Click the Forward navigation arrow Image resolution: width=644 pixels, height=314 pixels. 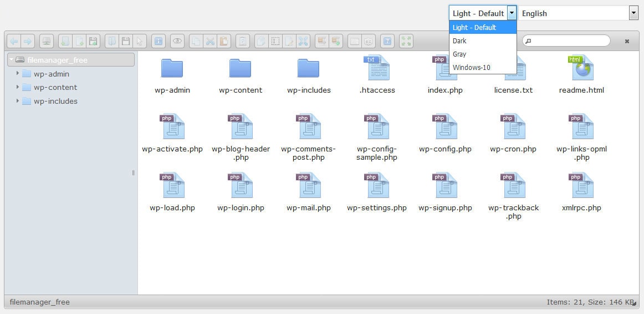pos(27,41)
